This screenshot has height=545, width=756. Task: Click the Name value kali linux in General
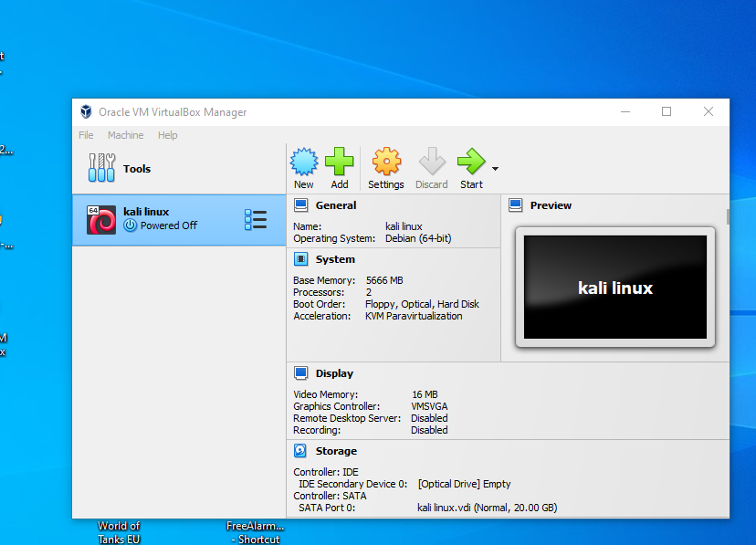coord(404,226)
